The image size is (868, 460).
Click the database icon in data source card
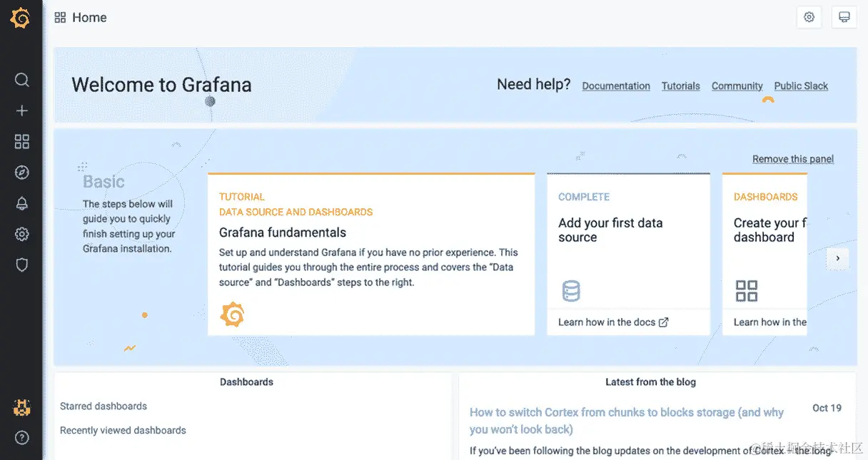(x=571, y=291)
